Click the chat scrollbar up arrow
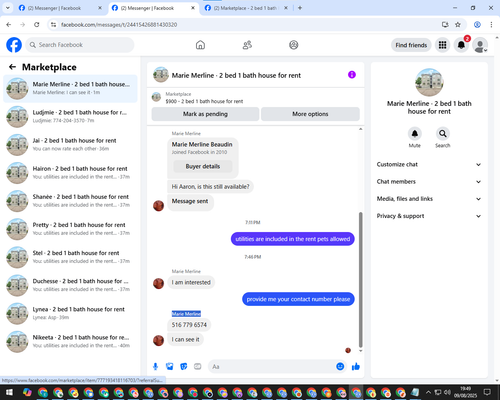The width and height of the screenshot is (500, 400). point(360,129)
